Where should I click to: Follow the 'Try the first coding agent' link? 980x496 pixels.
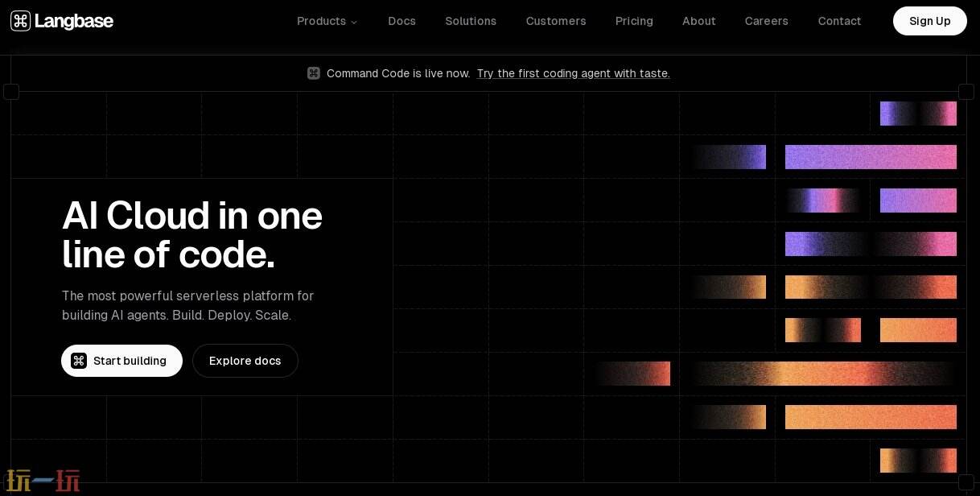coord(573,73)
